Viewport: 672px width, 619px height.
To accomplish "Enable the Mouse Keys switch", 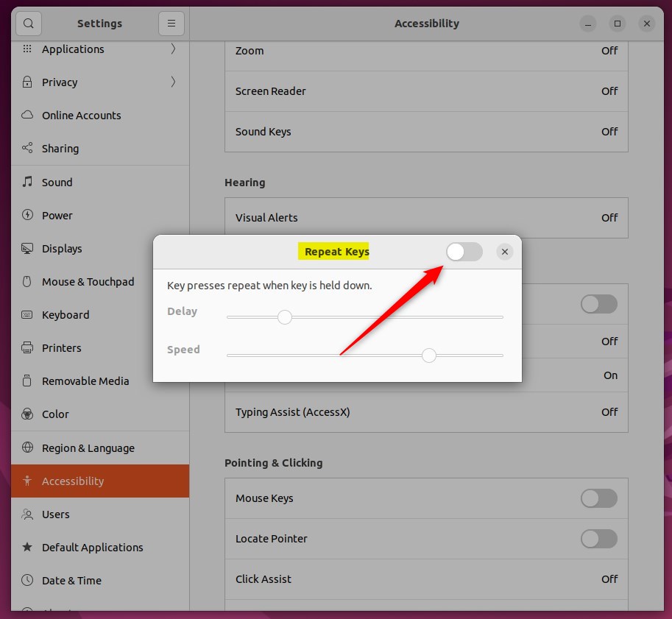I will click(x=598, y=498).
